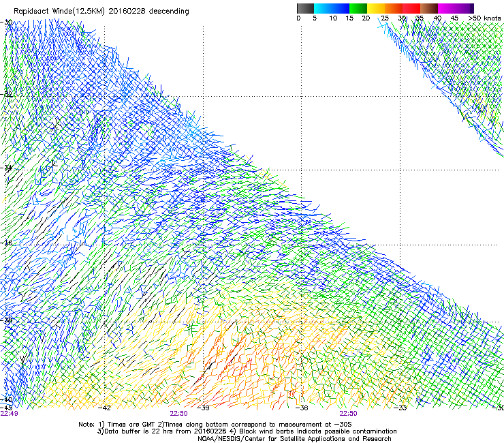Click the gray 0-5 knots legend segment

[305, 8]
